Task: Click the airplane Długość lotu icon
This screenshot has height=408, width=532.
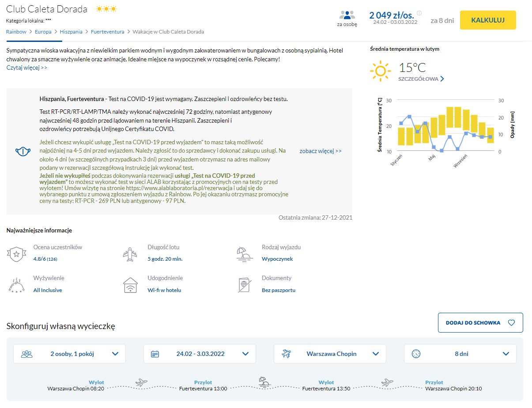Action: point(130,254)
